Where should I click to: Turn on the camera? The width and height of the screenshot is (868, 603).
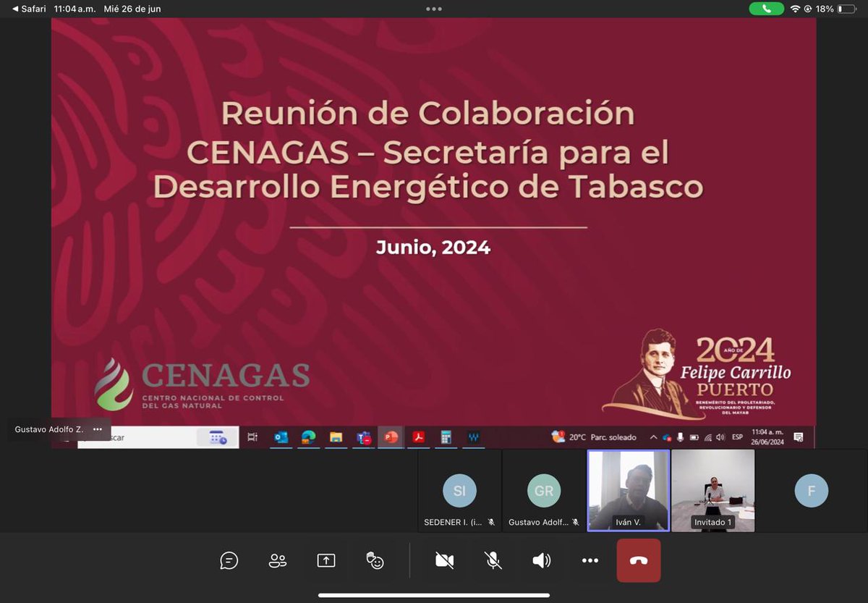[445, 560]
